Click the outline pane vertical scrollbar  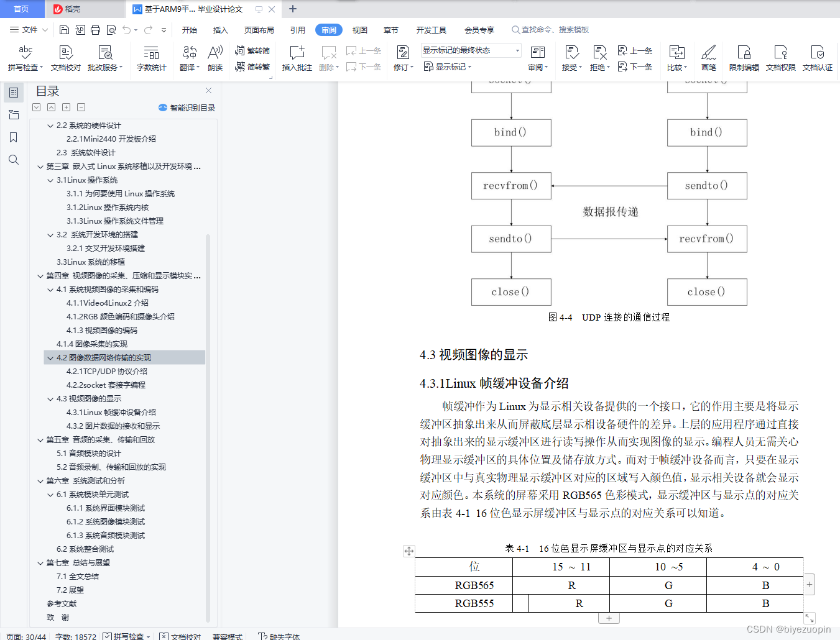coord(208,427)
